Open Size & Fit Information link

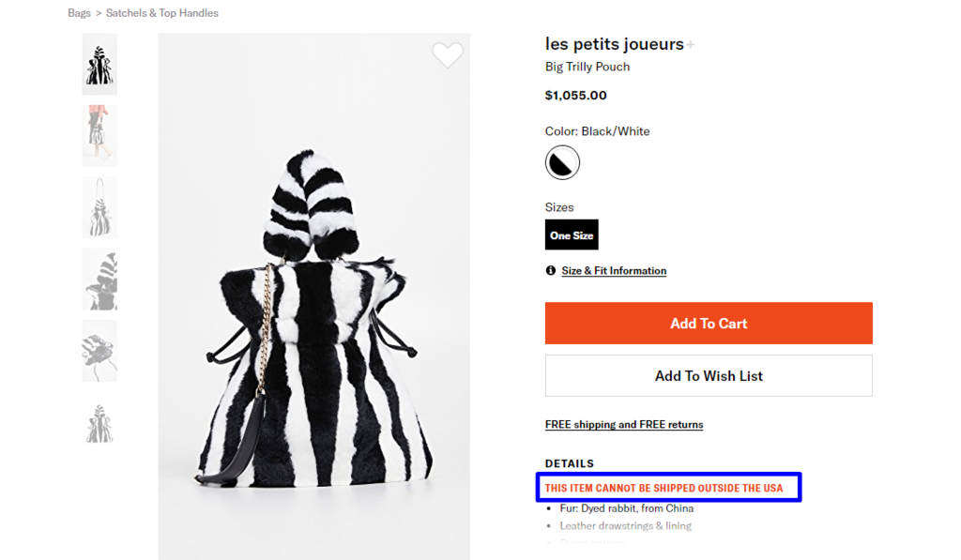pos(614,271)
